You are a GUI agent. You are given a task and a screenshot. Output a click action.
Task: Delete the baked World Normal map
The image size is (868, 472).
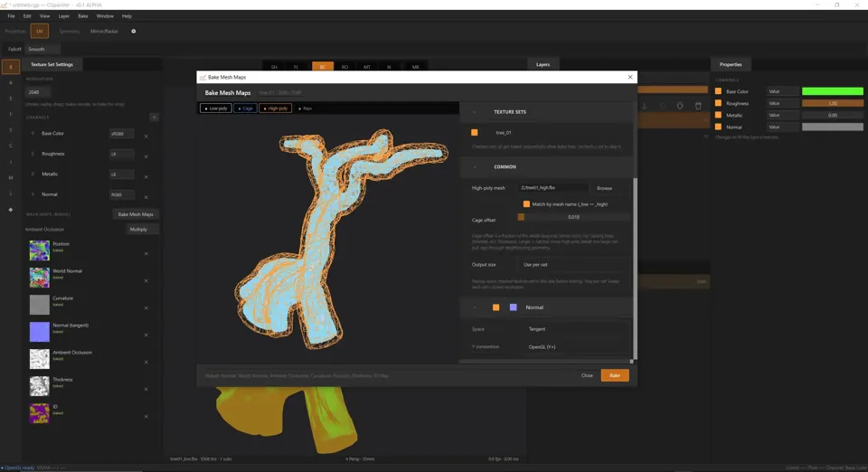[x=146, y=280]
